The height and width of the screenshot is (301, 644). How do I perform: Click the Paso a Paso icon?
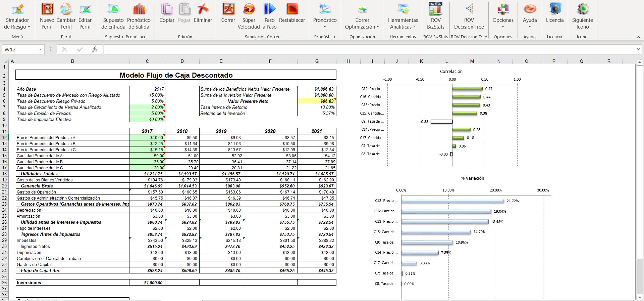point(270,16)
